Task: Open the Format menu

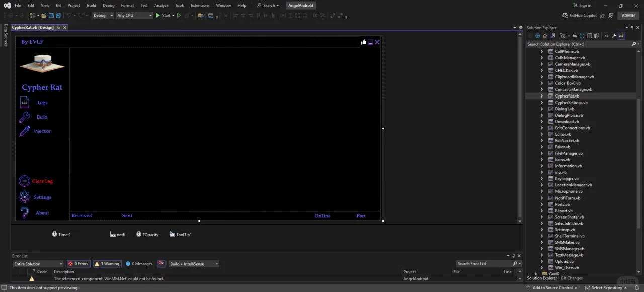Action: [127, 5]
